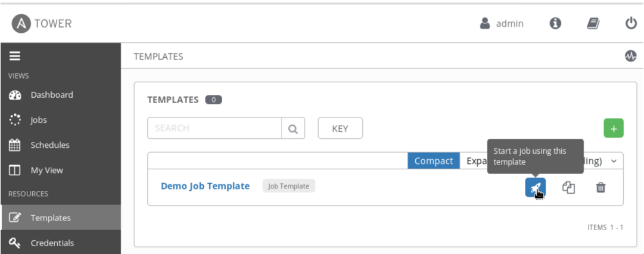Collapse sidebar with hamburger icon
This screenshot has height=254, width=644.
pos(14,57)
